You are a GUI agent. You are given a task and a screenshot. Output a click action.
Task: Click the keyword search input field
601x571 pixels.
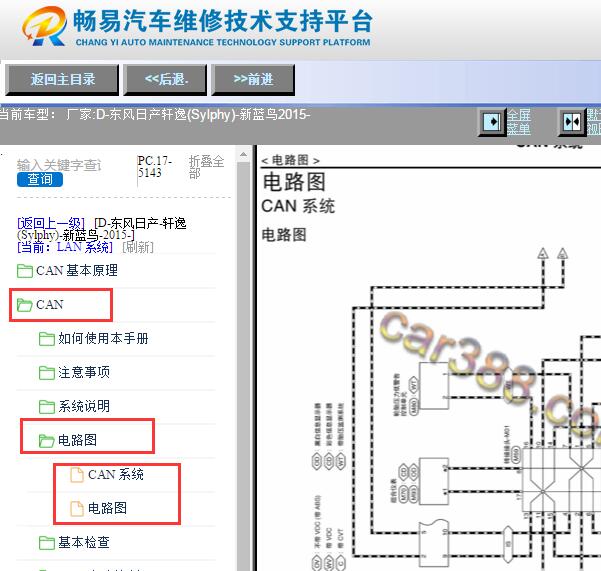(59, 165)
